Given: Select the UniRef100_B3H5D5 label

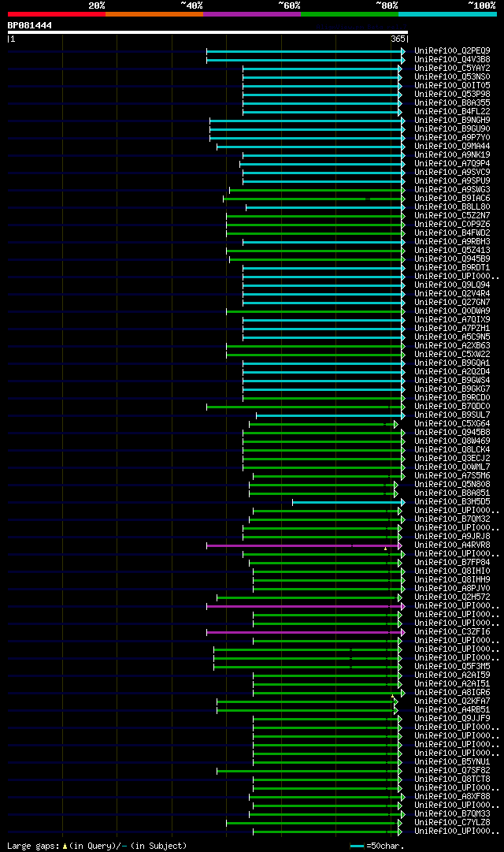Looking at the screenshot, I should 452,502.
